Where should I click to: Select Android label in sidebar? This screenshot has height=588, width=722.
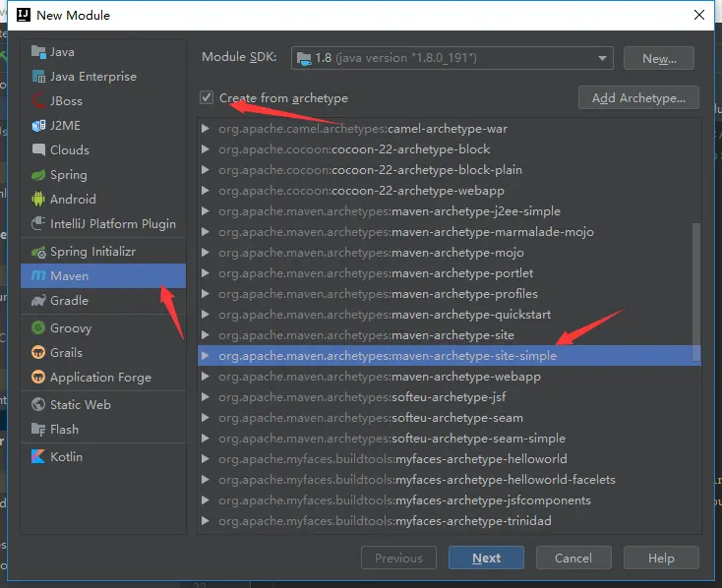pyautogui.click(x=73, y=199)
